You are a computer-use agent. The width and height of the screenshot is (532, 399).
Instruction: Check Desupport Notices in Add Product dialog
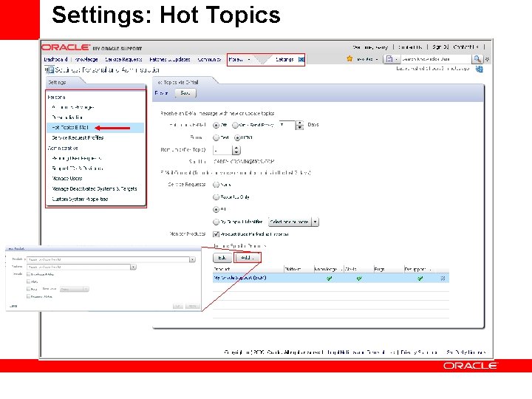pyautogui.click(x=29, y=296)
